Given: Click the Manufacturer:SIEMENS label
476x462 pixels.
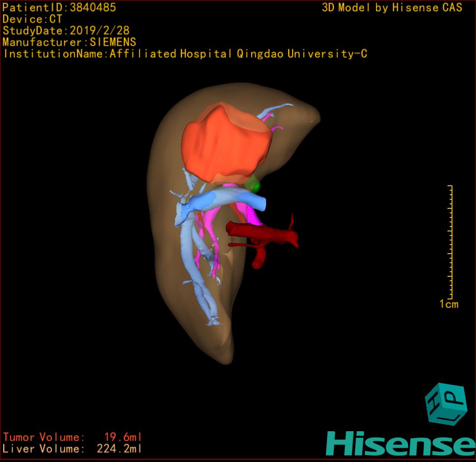Looking at the screenshot, I should pyautogui.click(x=69, y=42).
